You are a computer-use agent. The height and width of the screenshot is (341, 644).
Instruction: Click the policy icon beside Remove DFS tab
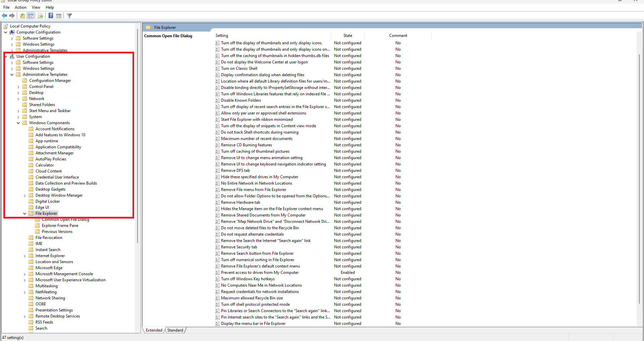(217, 170)
